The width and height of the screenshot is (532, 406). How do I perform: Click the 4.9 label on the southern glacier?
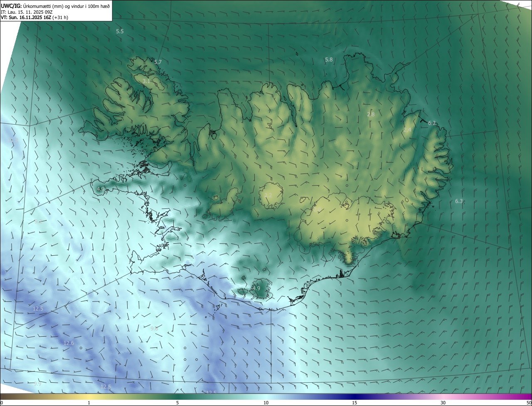[256, 288]
